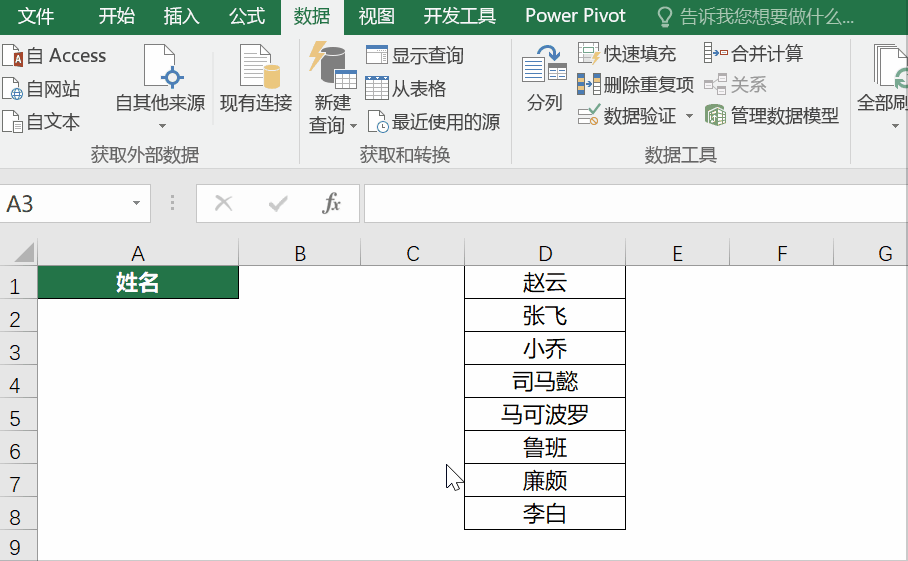
Task: Click 删除重复项 remove duplicates
Action: tap(635, 85)
